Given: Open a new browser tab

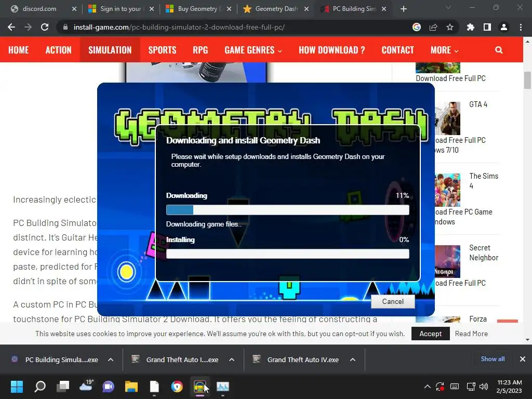Looking at the screenshot, I should click(403, 9).
